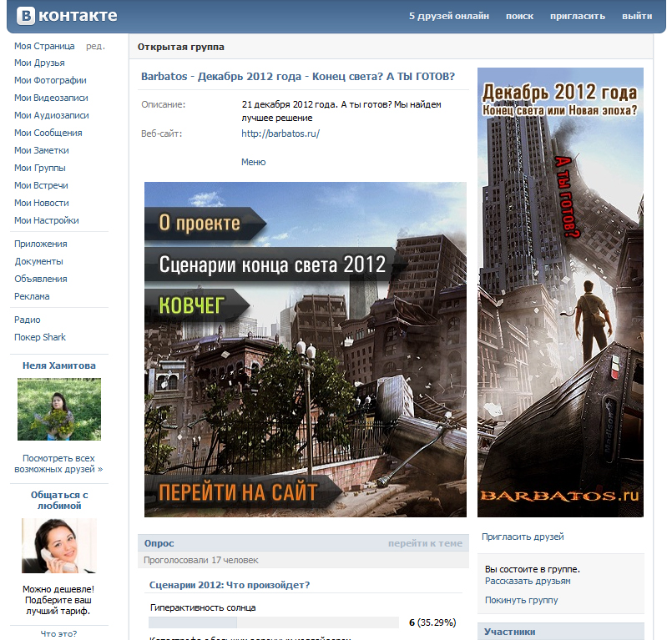Click перейти к теме link
This screenshot has width=672, height=640.
[x=425, y=543]
